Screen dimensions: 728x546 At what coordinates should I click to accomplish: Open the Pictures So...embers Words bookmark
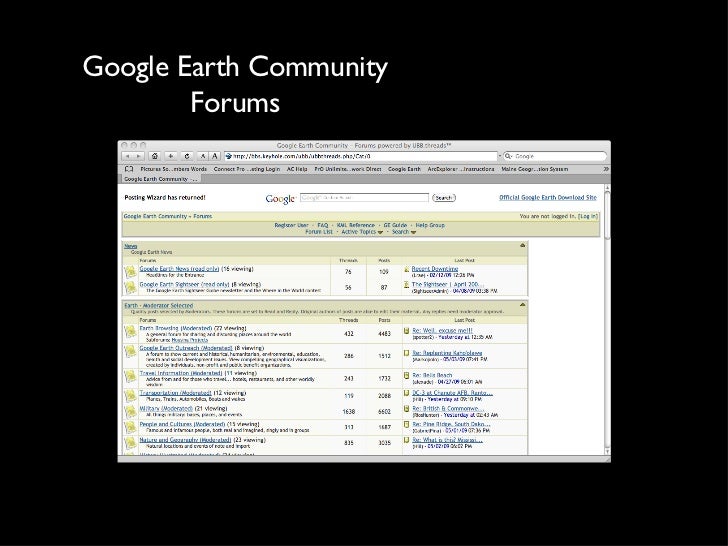coord(173,169)
